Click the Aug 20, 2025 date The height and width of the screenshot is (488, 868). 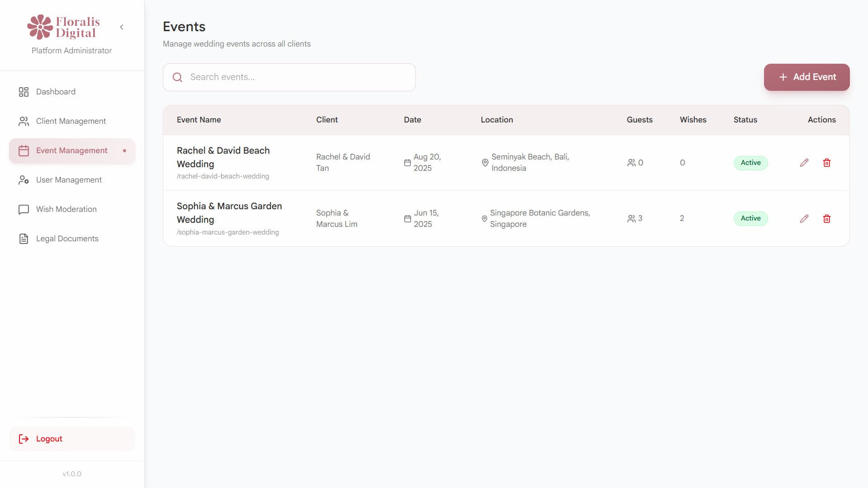click(427, 163)
